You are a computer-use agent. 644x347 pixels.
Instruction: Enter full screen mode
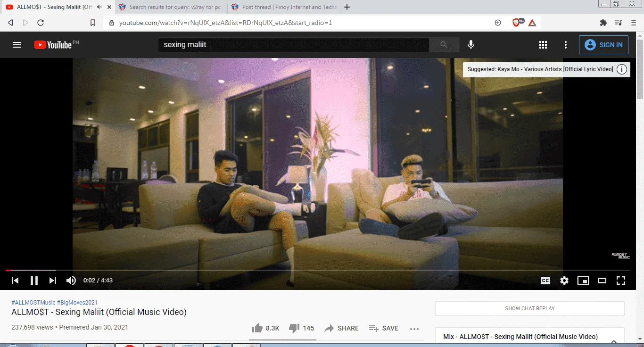(621, 281)
